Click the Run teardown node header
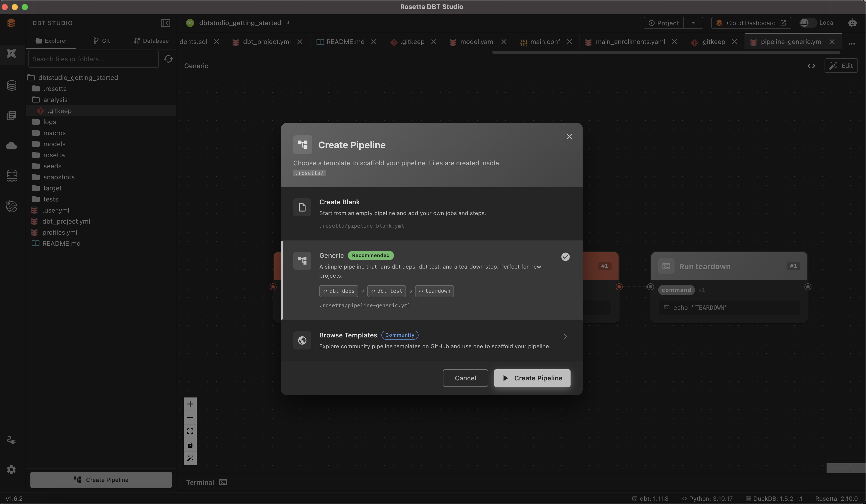 729,266
